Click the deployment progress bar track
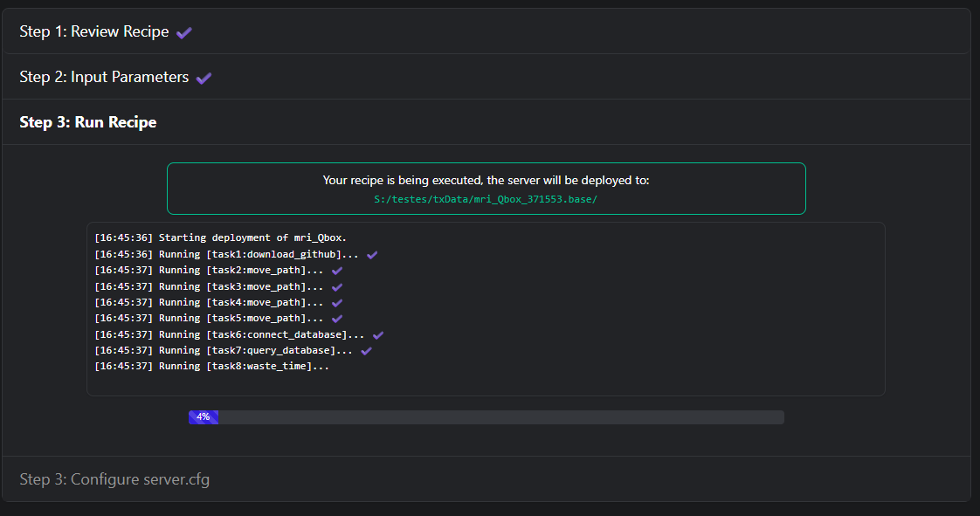 click(x=498, y=417)
